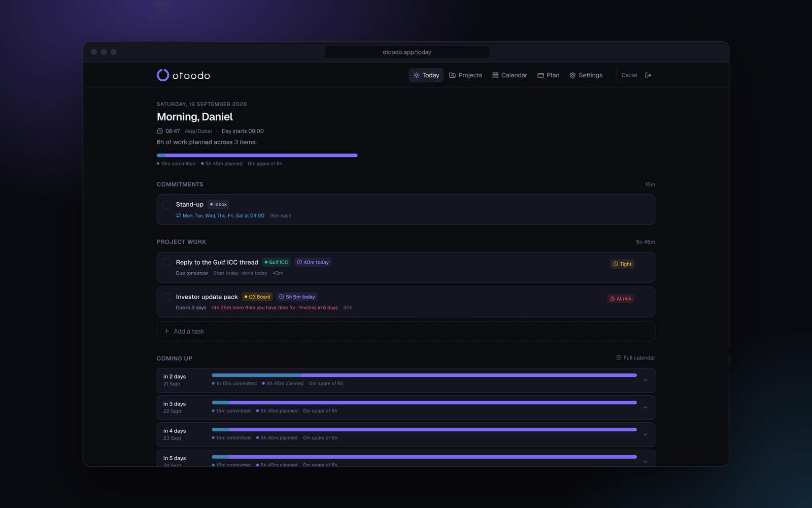Click the clock icon next to 08:47
Screen dimensions: 812x508
click(160, 131)
